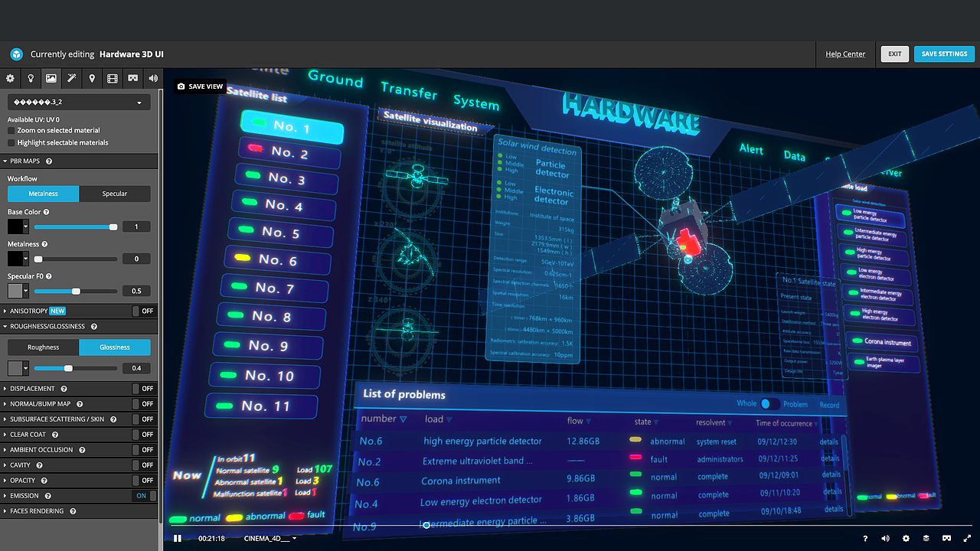Click the Exit button

(x=895, y=54)
